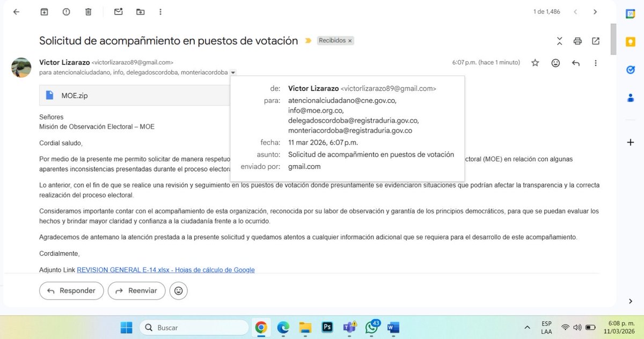Collapse recipient details dropdown arrow
Viewport: 644px width, 339px height.
[x=233, y=72]
